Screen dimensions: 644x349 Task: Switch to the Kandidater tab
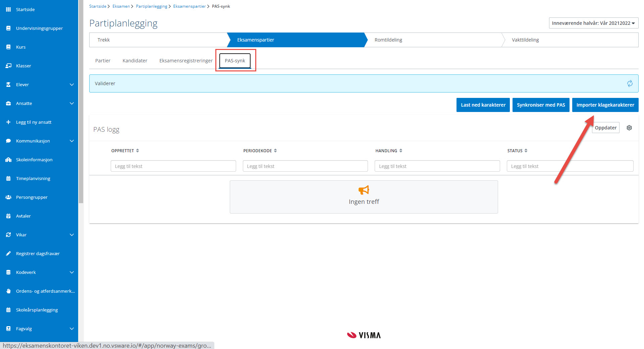(x=135, y=61)
